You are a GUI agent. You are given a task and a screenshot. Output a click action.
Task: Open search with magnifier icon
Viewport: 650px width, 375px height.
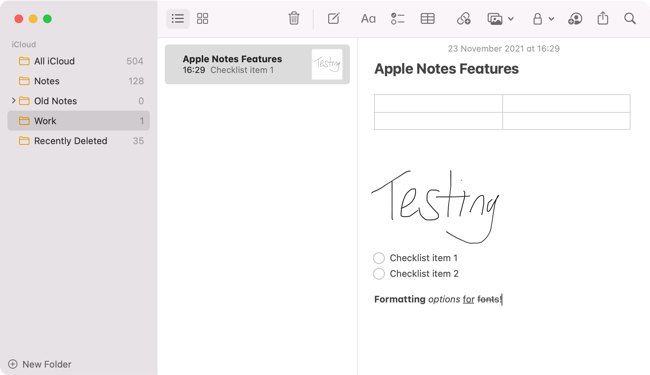tap(630, 19)
